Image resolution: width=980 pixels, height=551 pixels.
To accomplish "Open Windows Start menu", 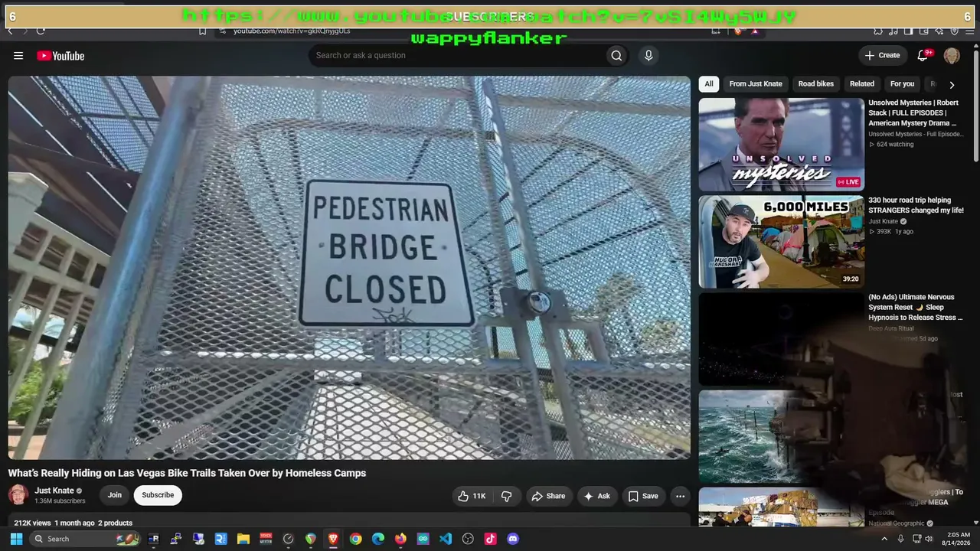I will 16,539.
